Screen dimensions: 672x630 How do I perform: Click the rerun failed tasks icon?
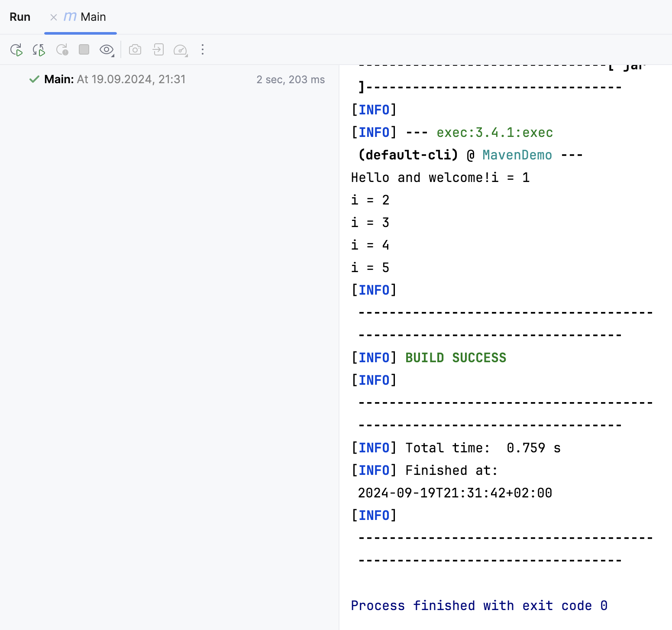pos(62,50)
